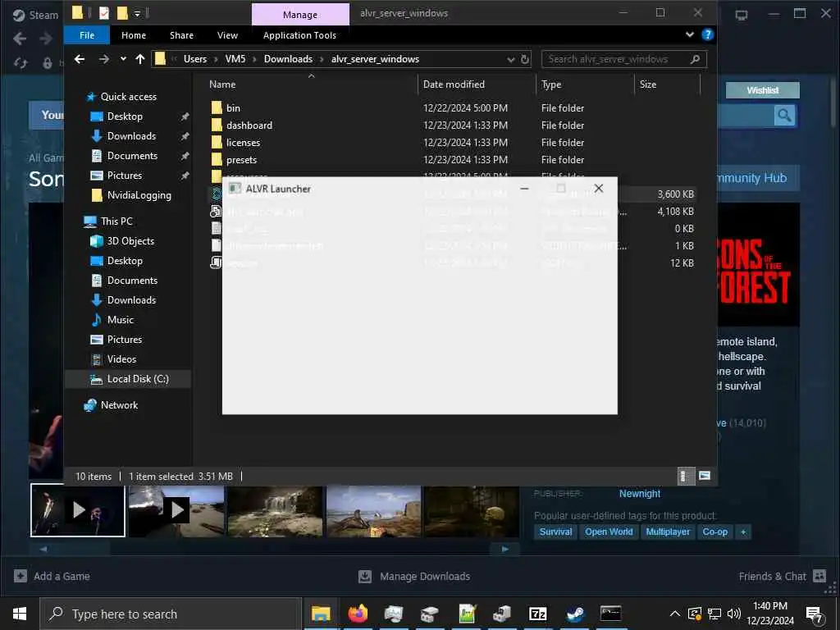Switch to large icons view layout
The height and width of the screenshot is (630, 840).
pyautogui.click(x=705, y=477)
